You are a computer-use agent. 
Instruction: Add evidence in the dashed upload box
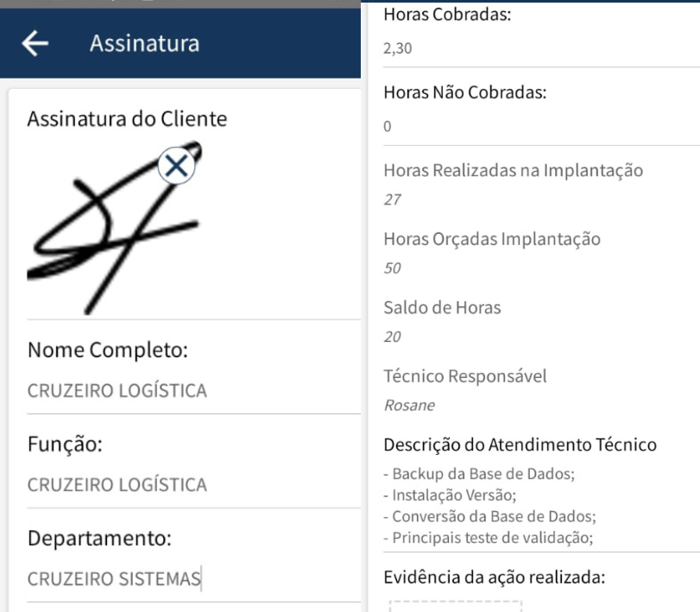pos(455,606)
